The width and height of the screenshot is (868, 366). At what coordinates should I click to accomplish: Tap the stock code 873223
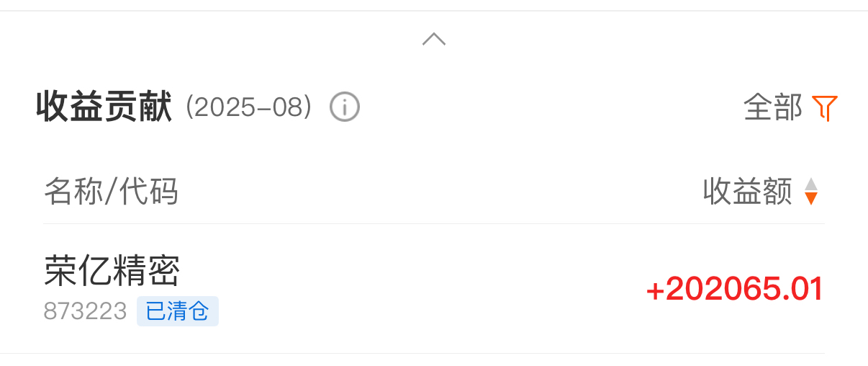click(85, 311)
